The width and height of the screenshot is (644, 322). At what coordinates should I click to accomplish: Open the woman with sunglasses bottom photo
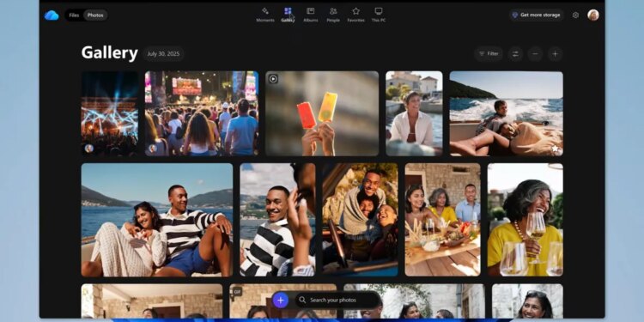tap(528, 301)
